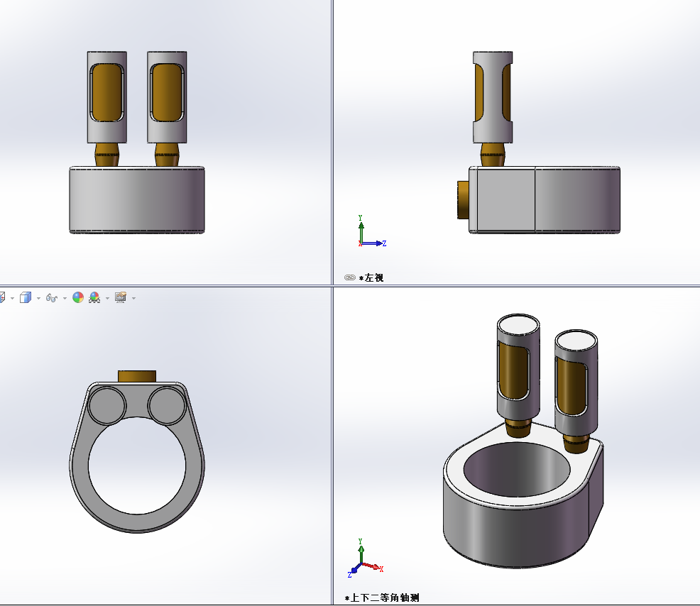Click the Apply Scene icon
700x606 pixels.
(x=94, y=297)
